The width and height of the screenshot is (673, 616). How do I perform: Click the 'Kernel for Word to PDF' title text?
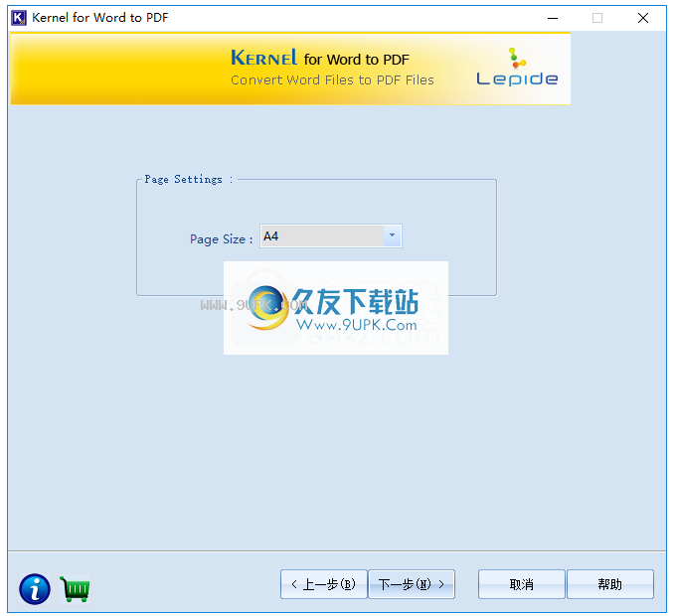point(100,18)
